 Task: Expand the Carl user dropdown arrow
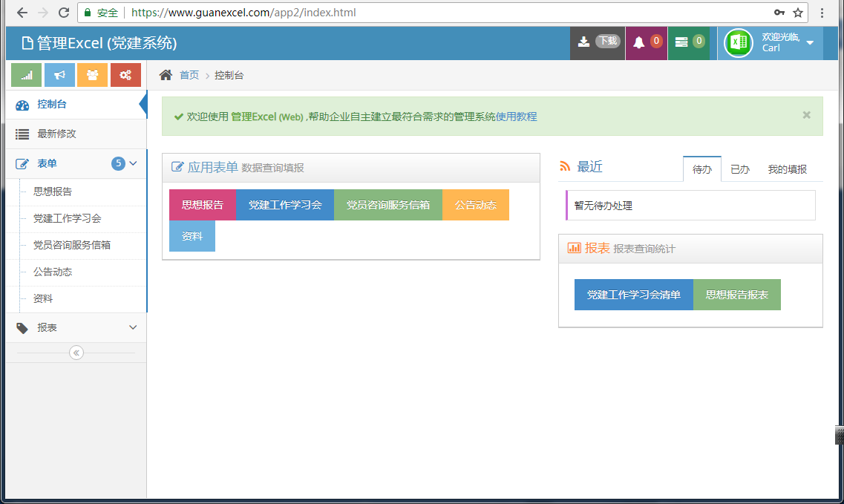tap(810, 43)
